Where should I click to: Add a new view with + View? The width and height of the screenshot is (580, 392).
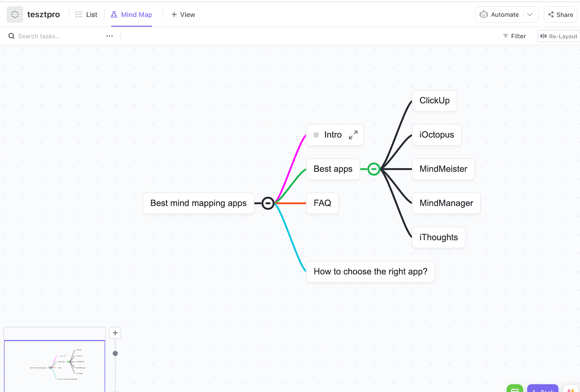click(x=183, y=14)
